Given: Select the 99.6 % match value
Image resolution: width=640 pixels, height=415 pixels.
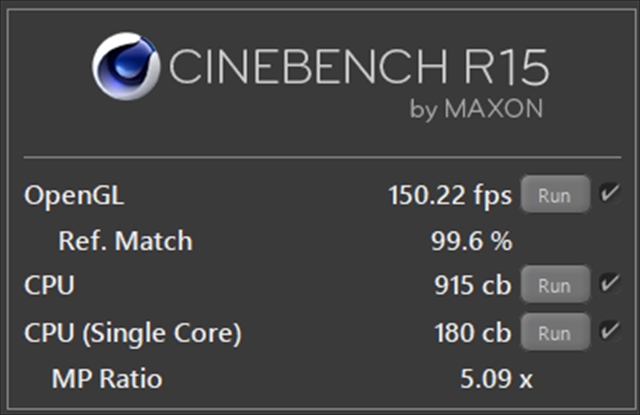Looking at the screenshot, I should click(x=471, y=241).
